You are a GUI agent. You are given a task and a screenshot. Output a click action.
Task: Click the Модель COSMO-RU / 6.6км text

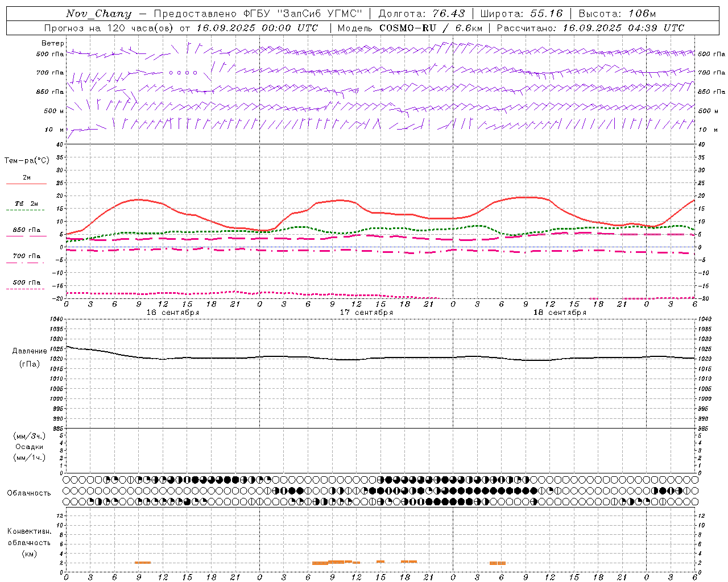coord(409,28)
